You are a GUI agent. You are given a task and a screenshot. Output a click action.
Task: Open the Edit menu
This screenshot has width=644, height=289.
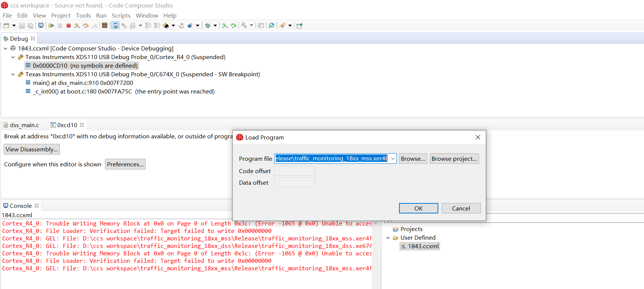tap(22, 15)
